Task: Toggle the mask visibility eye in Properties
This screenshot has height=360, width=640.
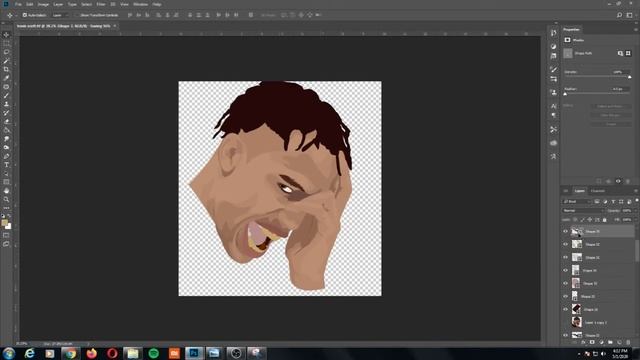Action: pos(618,181)
